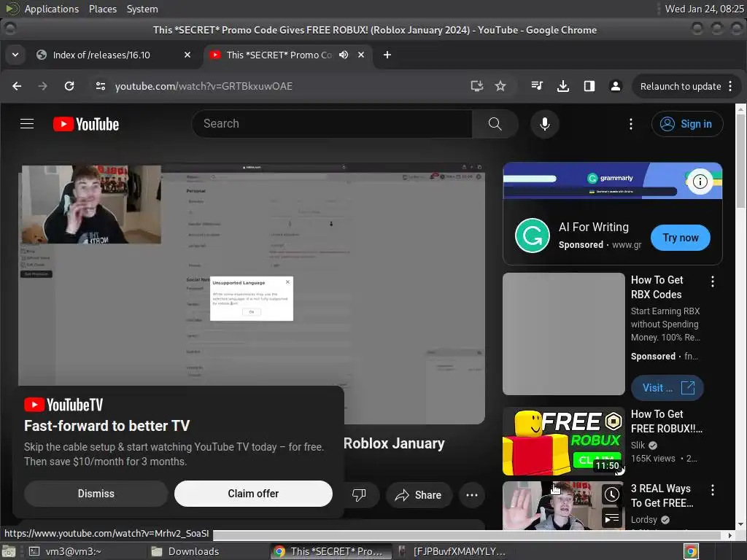This screenshot has height=560, width=747.
Task: Click the search magnifier button
Action: click(495, 124)
